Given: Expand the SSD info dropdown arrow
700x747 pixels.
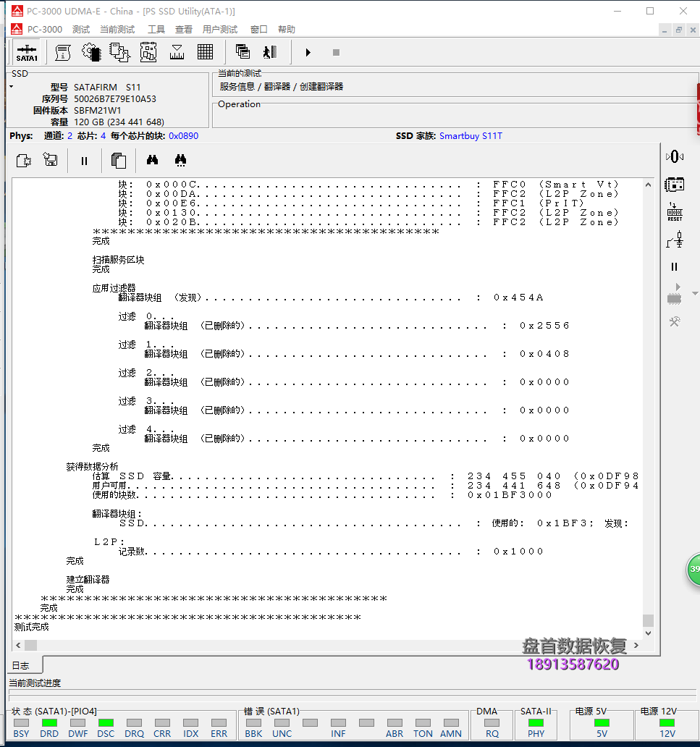Looking at the screenshot, I should (x=12, y=87).
